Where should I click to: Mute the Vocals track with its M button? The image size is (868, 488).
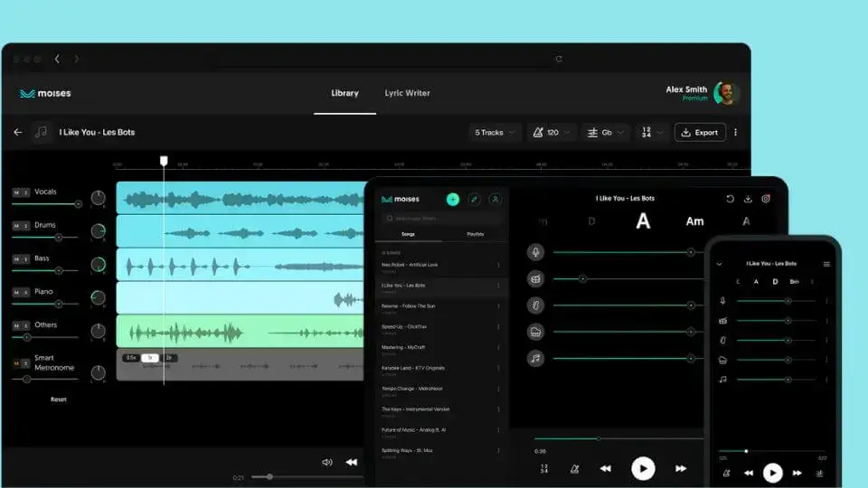[16, 192]
